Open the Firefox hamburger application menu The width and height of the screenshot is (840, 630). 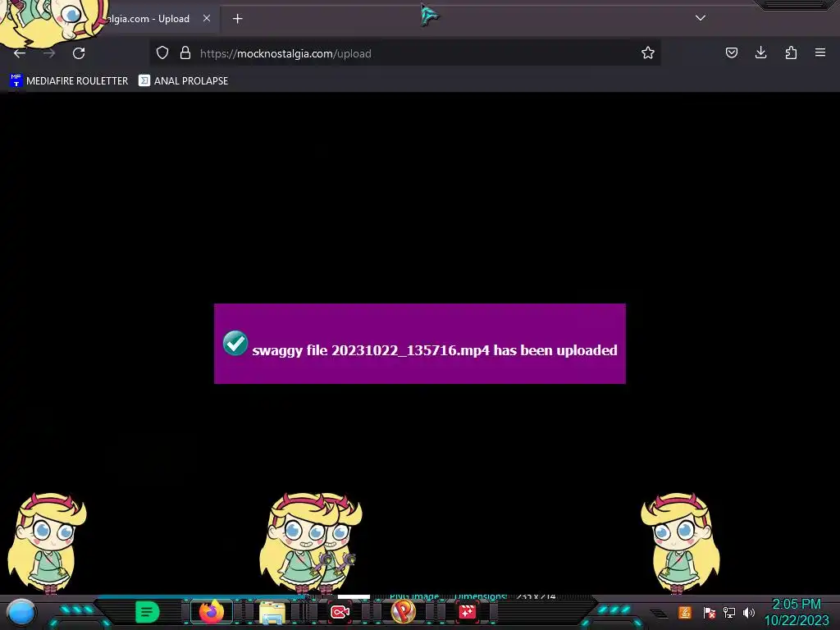pyautogui.click(x=820, y=52)
